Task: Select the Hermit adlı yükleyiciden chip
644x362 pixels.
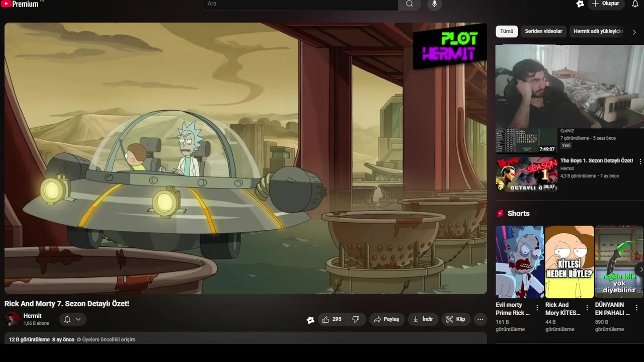Action: 598,31
